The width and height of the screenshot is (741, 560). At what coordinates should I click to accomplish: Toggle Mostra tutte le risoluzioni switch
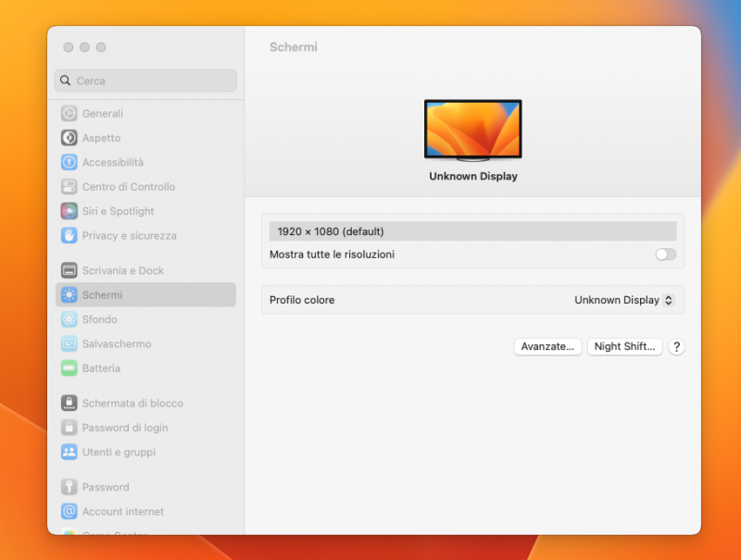pos(665,255)
